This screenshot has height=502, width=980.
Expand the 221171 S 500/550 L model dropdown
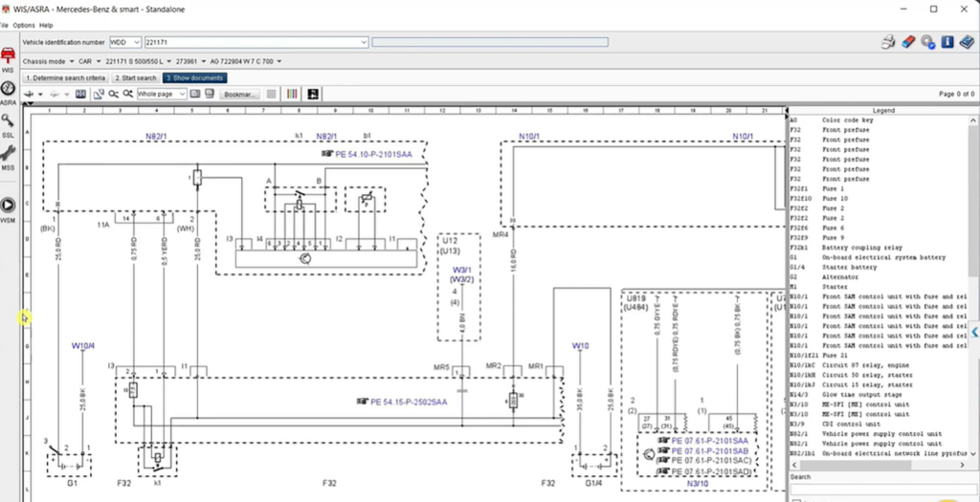[169, 61]
